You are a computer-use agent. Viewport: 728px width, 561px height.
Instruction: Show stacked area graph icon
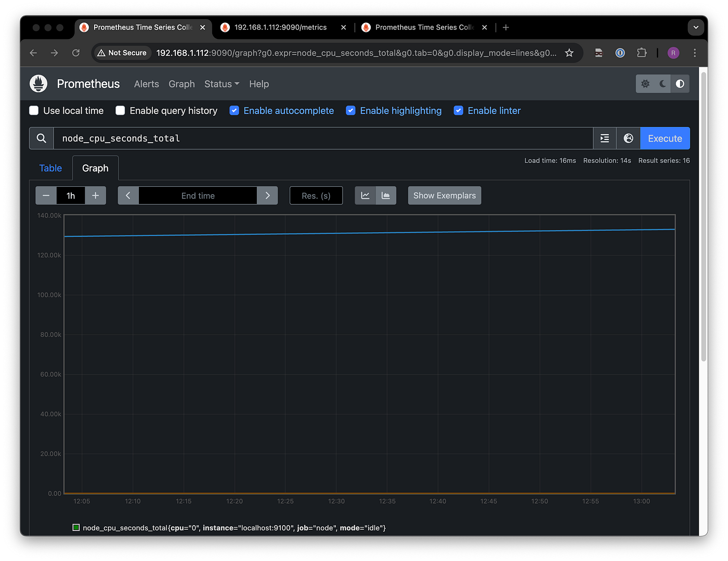point(386,196)
